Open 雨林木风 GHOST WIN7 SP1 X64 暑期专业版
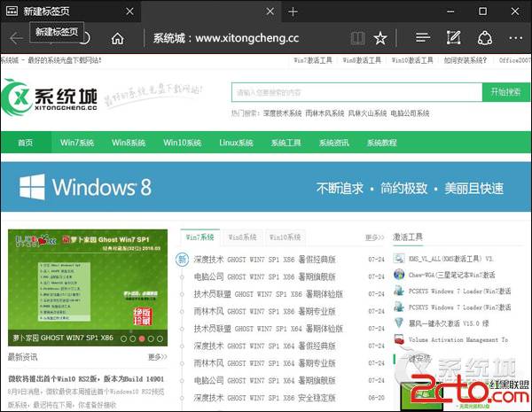 point(264,363)
